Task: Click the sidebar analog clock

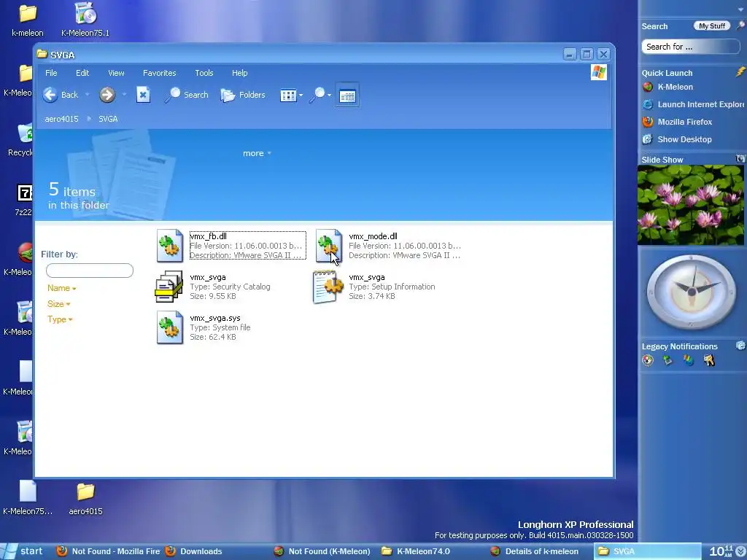Action: (692, 292)
